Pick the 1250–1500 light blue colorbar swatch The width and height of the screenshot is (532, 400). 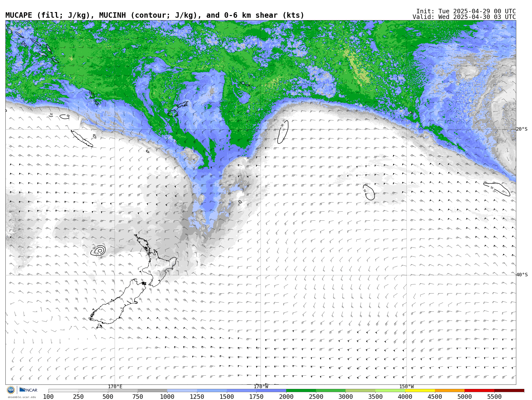(x=212, y=391)
